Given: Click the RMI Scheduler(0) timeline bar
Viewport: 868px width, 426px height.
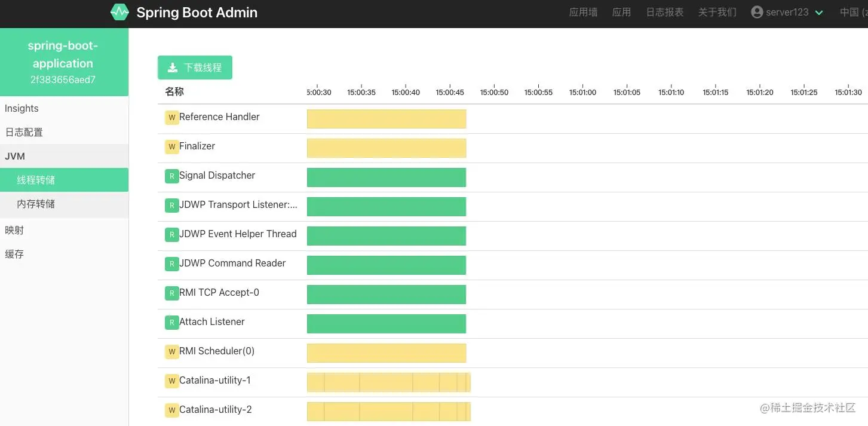Looking at the screenshot, I should (387, 353).
